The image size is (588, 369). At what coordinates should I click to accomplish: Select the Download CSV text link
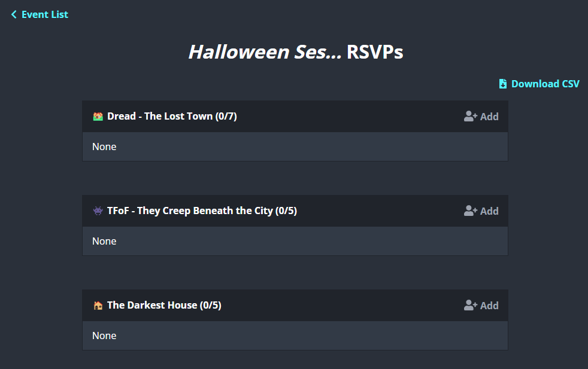point(545,84)
